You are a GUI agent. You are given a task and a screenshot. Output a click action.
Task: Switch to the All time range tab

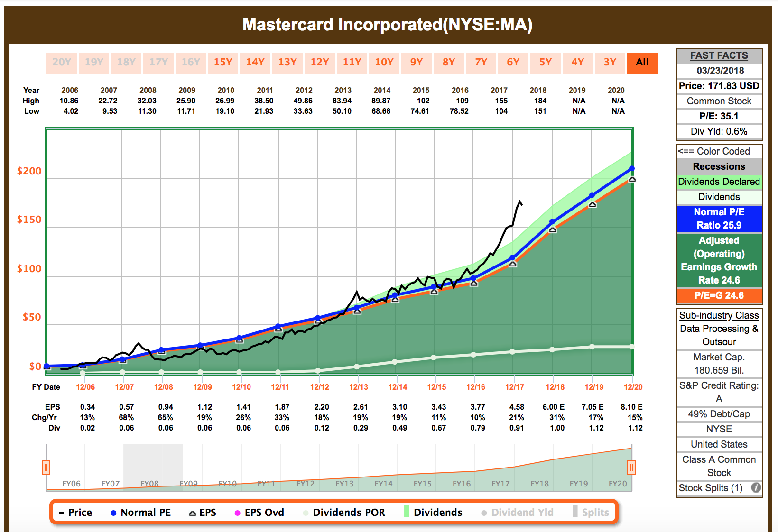(x=642, y=63)
